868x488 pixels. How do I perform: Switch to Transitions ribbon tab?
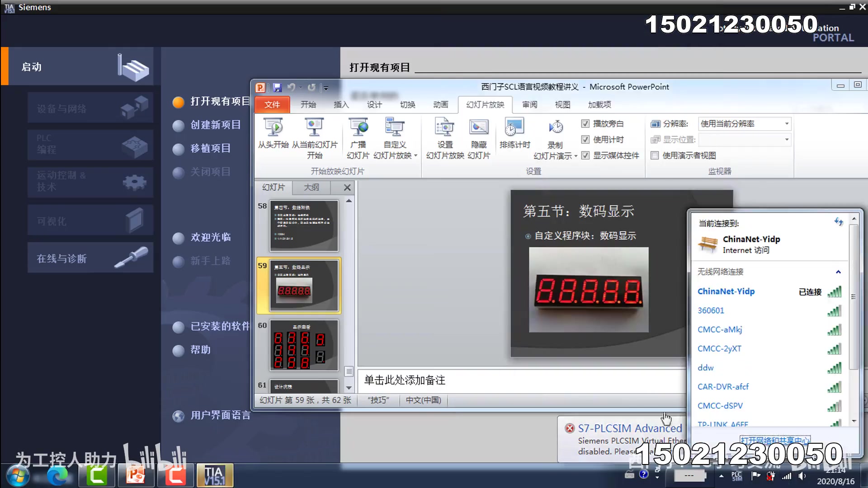click(x=407, y=104)
